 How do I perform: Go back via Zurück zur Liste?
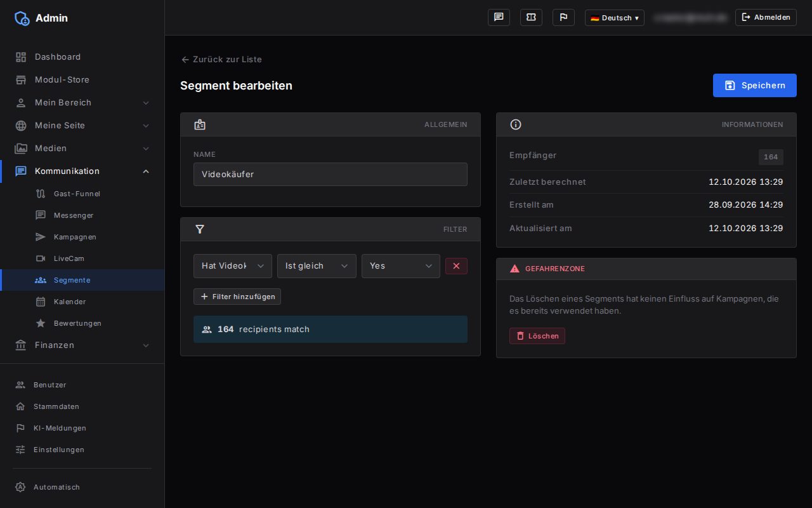[x=221, y=59]
